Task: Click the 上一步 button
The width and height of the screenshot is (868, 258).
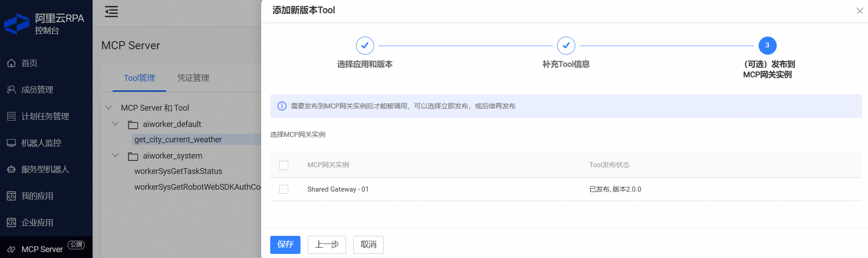Action: (327, 245)
